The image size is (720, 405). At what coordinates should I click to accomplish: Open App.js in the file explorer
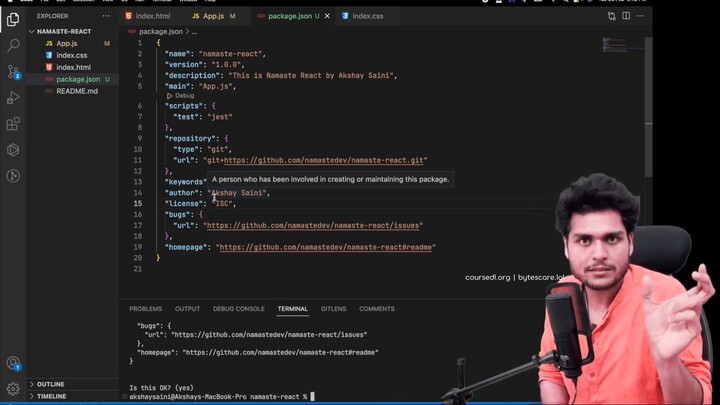(x=73, y=44)
